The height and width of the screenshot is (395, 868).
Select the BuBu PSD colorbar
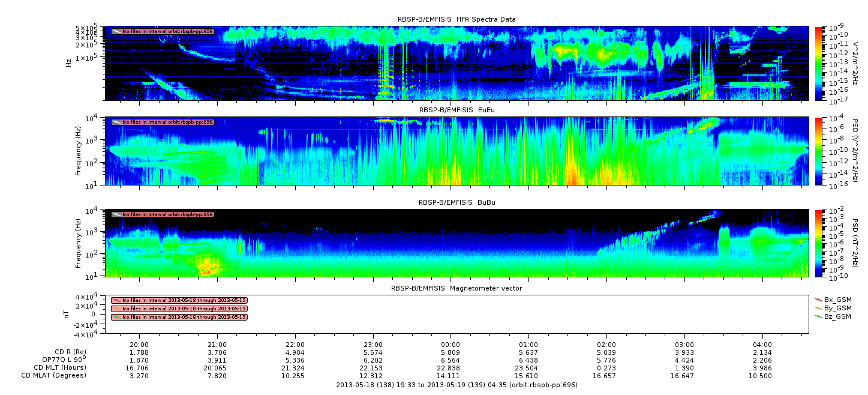(x=819, y=243)
